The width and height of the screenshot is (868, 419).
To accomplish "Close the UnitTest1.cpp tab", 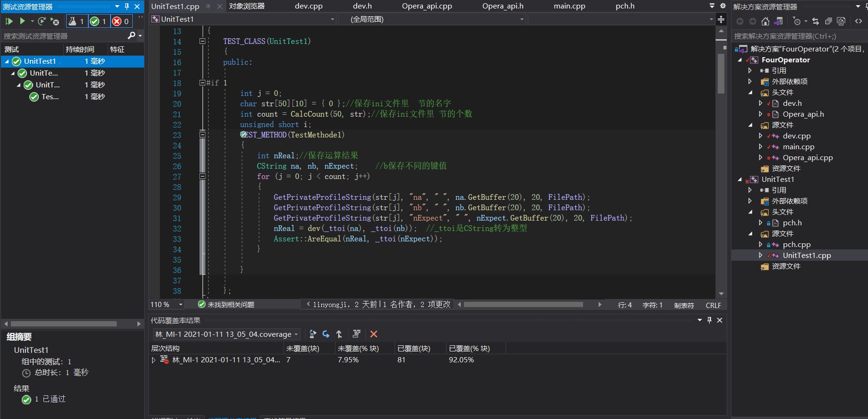I will (x=220, y=7).
